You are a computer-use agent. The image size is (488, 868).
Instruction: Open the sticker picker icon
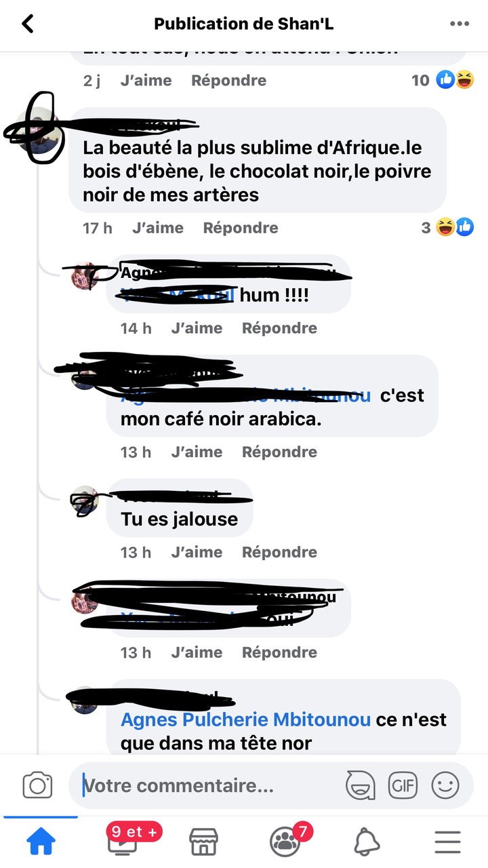click(x=361, y=786)
